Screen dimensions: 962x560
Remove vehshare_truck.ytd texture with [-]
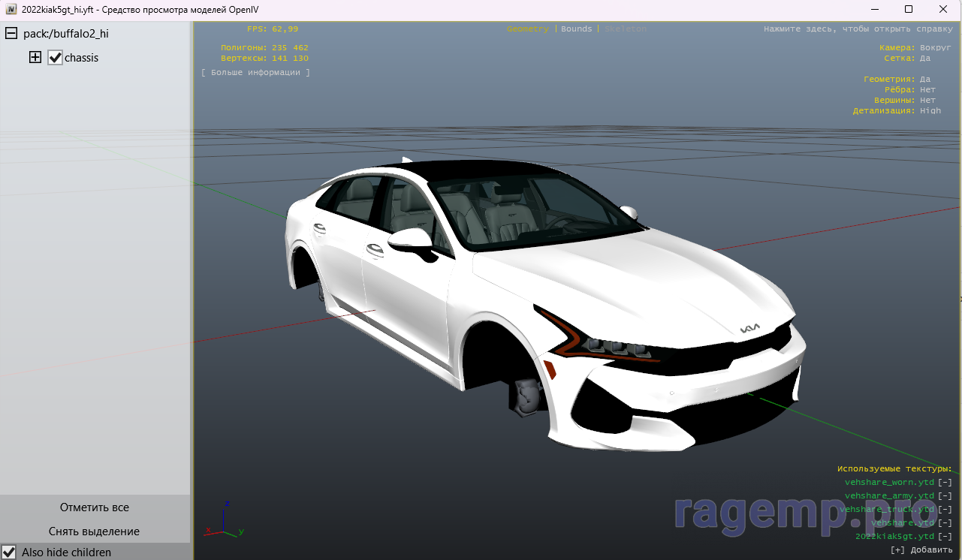945,510
